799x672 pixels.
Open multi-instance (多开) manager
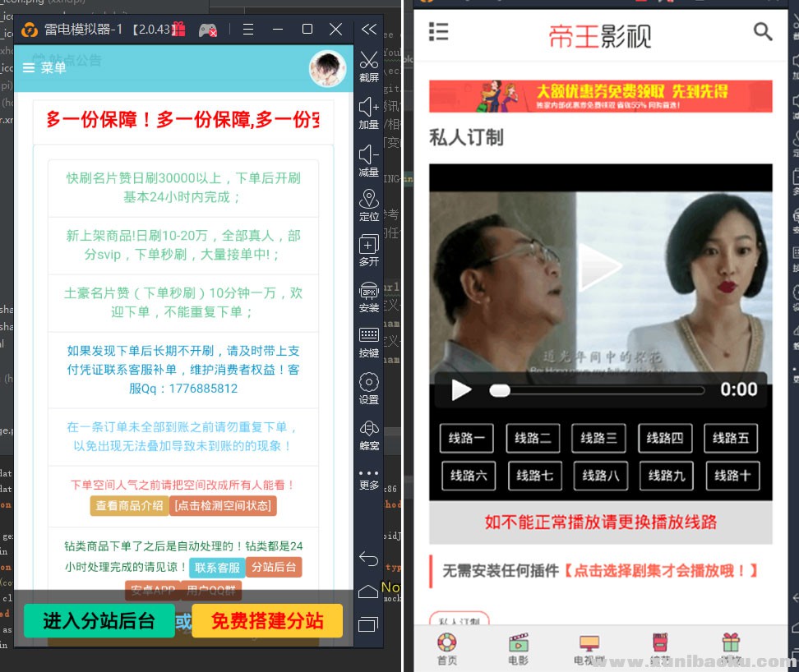pyautogui.click(x=369, y=245)
